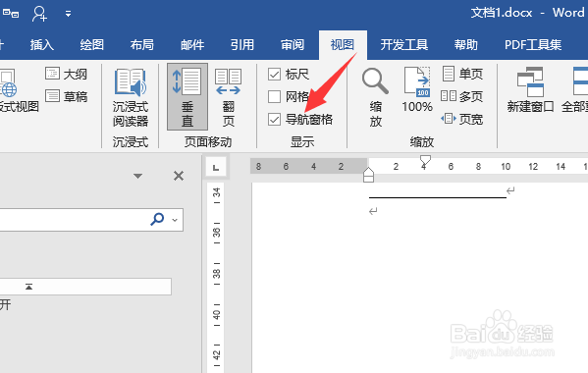Switch to the 邮件 tab
Image resolution: width=588 pixels, height=373 pixels.
tap(192, 45)
